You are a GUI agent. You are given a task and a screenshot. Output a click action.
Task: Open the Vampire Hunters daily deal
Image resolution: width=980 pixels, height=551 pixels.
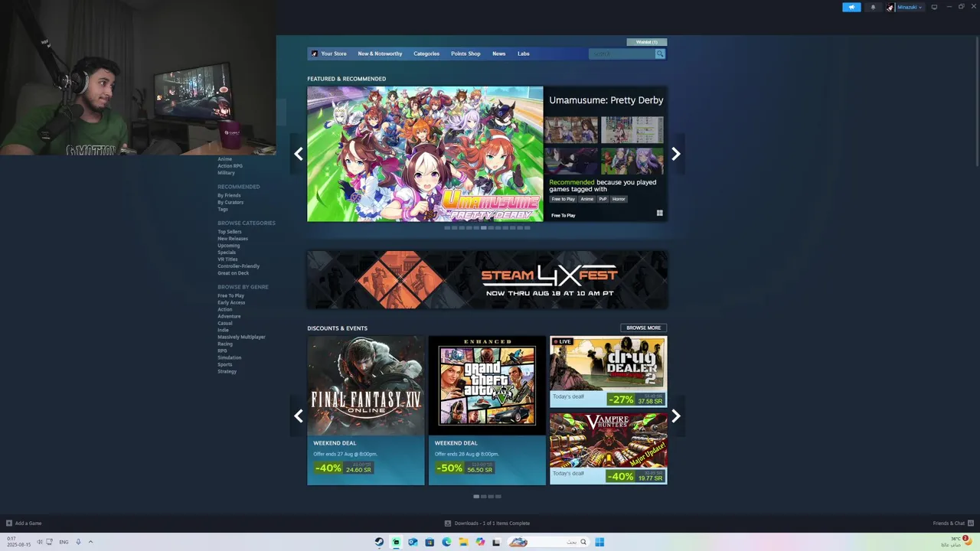[x=608, y=448]
